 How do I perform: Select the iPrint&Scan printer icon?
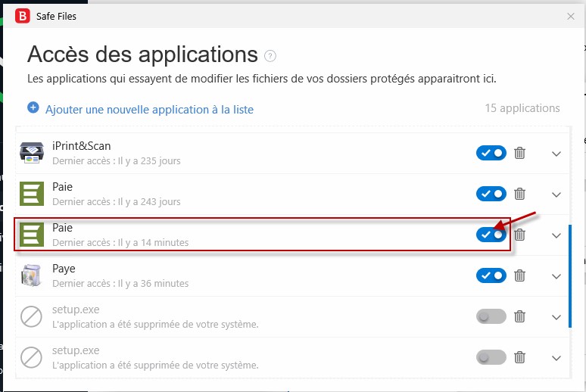tap(32, 152)
